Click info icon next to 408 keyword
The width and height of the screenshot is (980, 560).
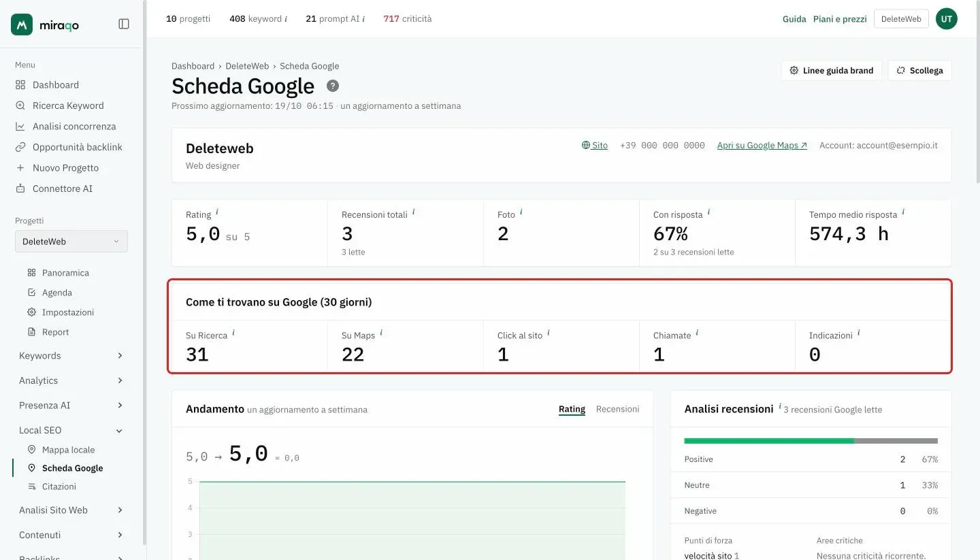tap(286, 19)
